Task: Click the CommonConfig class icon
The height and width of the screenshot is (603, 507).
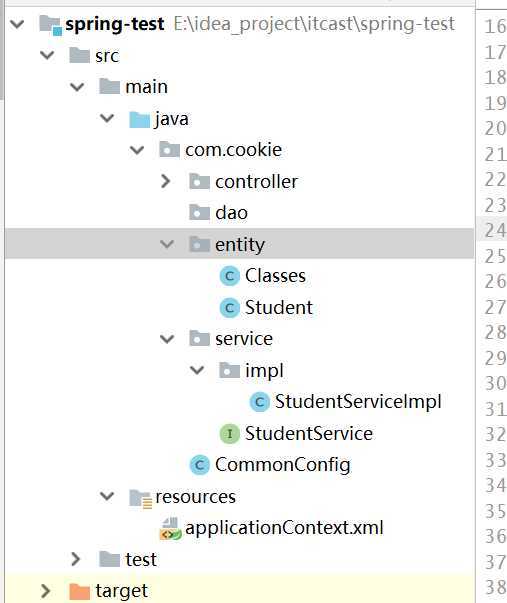Action: pos(200,465)
